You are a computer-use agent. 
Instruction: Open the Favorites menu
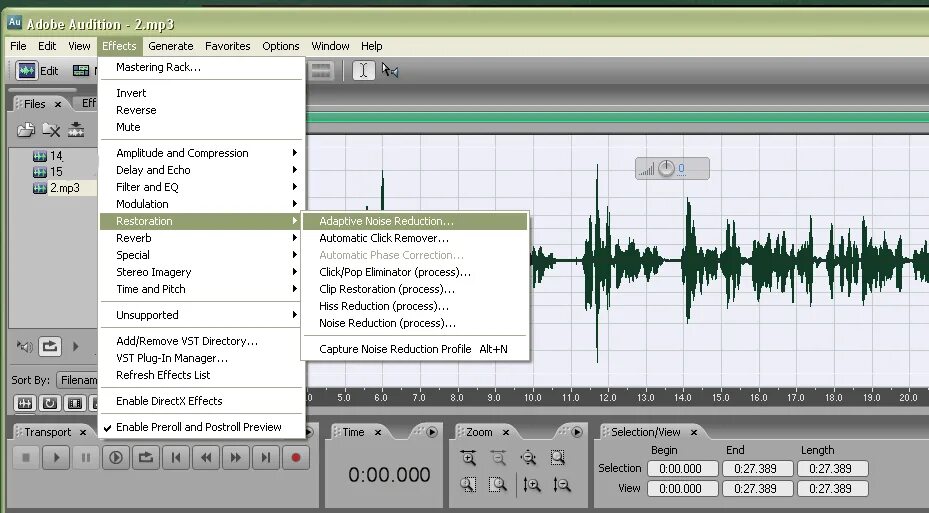tap(228, 46)
